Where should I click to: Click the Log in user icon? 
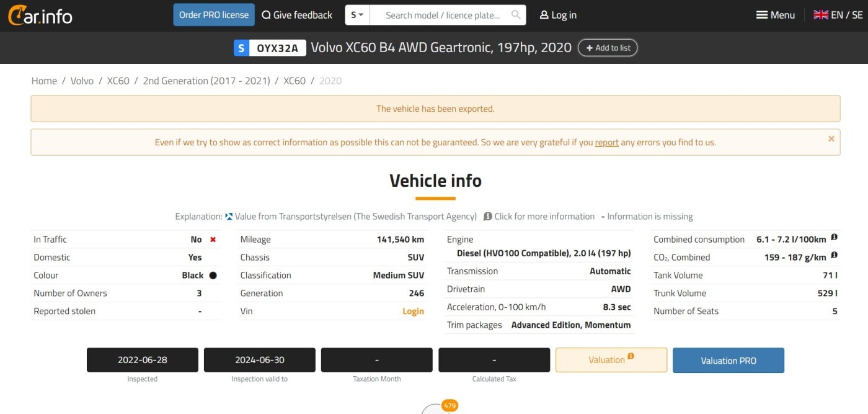[544, 15]
